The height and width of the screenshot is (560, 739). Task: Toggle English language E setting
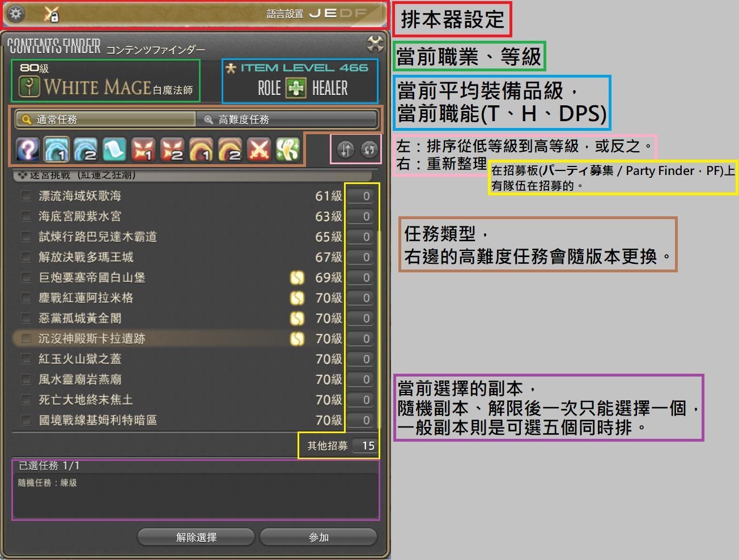tap(330, 13)
